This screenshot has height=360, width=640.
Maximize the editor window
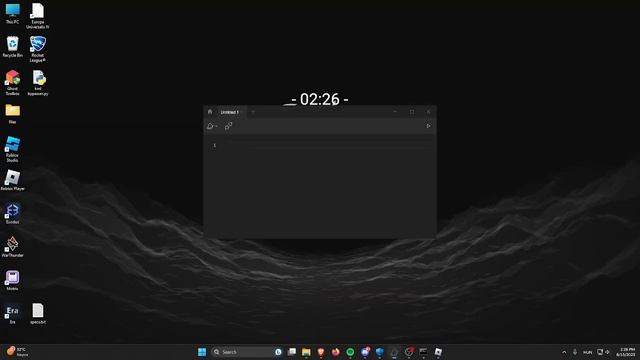[x=412, y=112]
